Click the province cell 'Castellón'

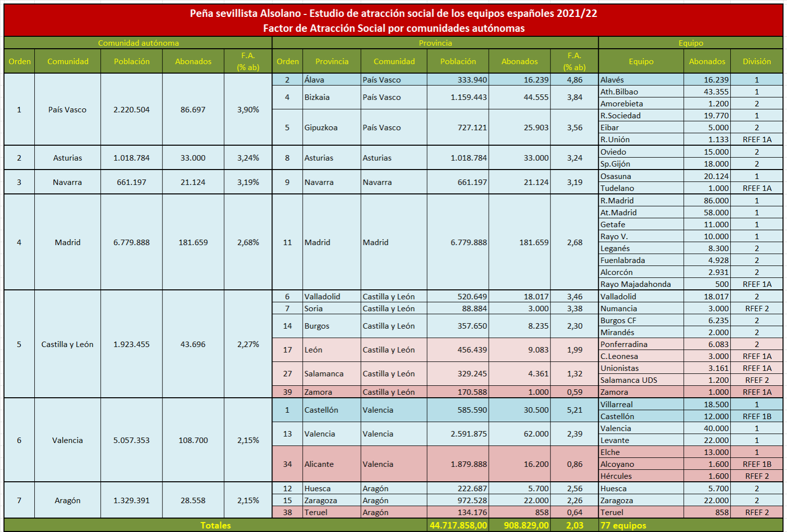coord(332,410)
